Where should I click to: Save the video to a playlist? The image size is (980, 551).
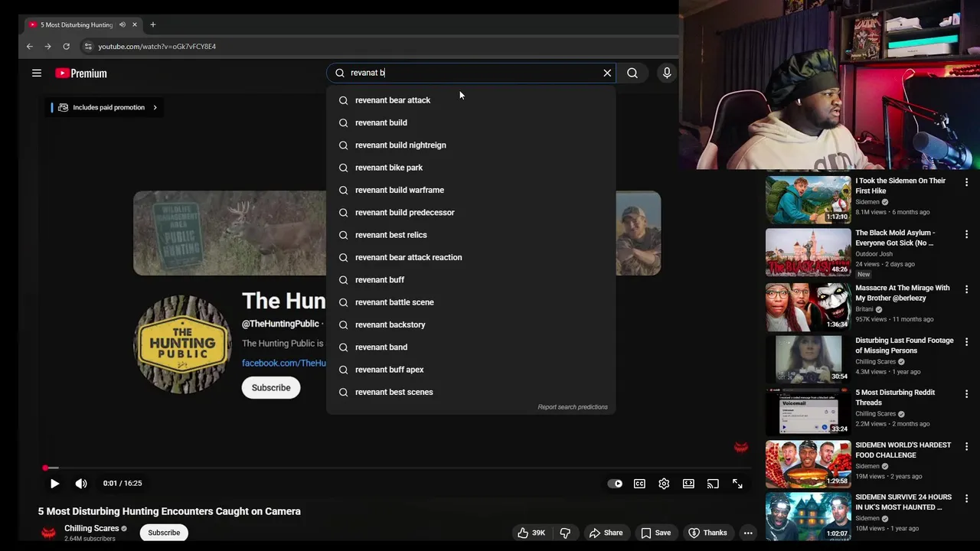[x=655, y=533]
